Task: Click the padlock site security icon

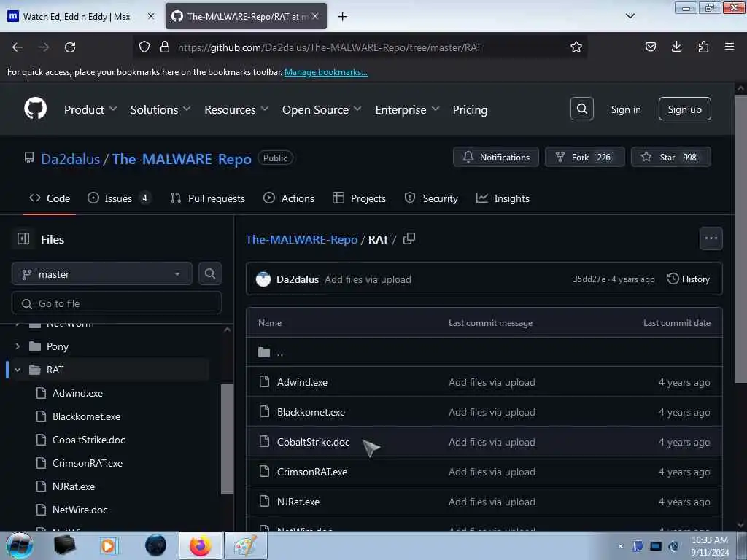Action: tap(165, 47)
